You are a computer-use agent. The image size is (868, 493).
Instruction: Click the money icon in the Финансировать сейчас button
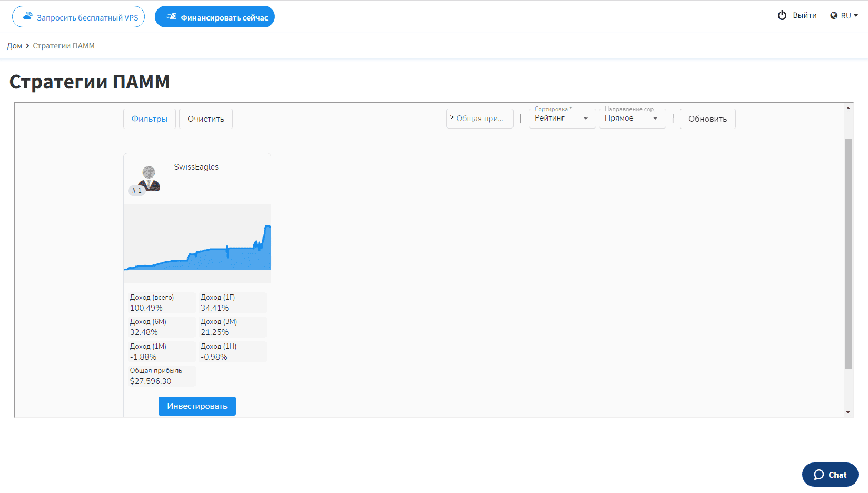(x=171, y=16)
